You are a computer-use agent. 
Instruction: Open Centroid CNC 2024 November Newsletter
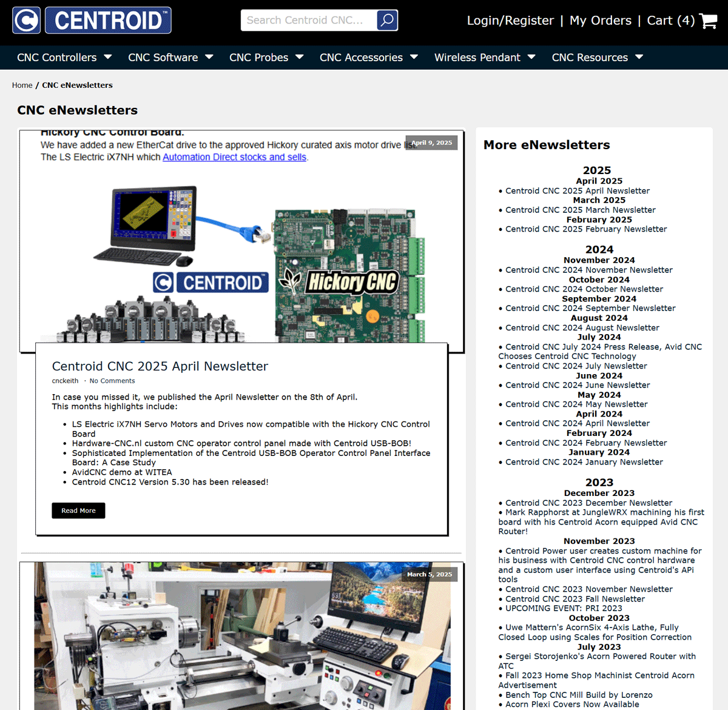[x=589, y=270]
